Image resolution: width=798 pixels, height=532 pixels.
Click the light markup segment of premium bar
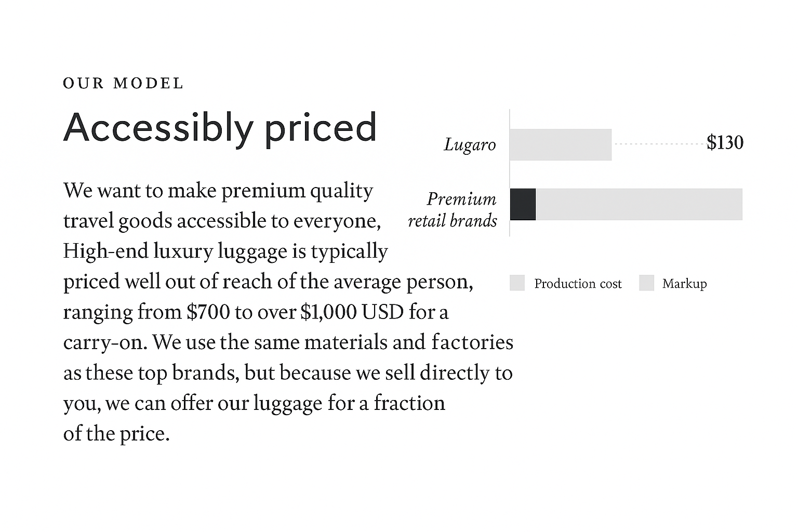(639, 204)
